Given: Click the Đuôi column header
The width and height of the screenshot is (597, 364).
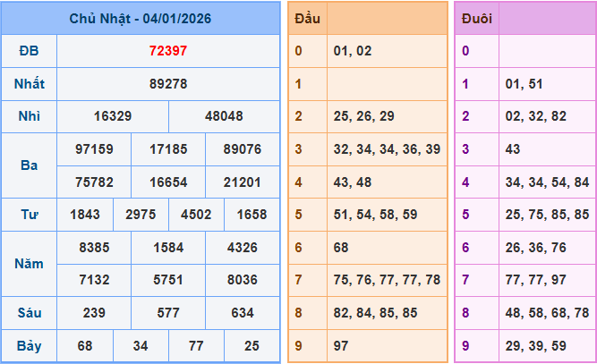Looking at the screenshot, I should click(x=475, y=18).
